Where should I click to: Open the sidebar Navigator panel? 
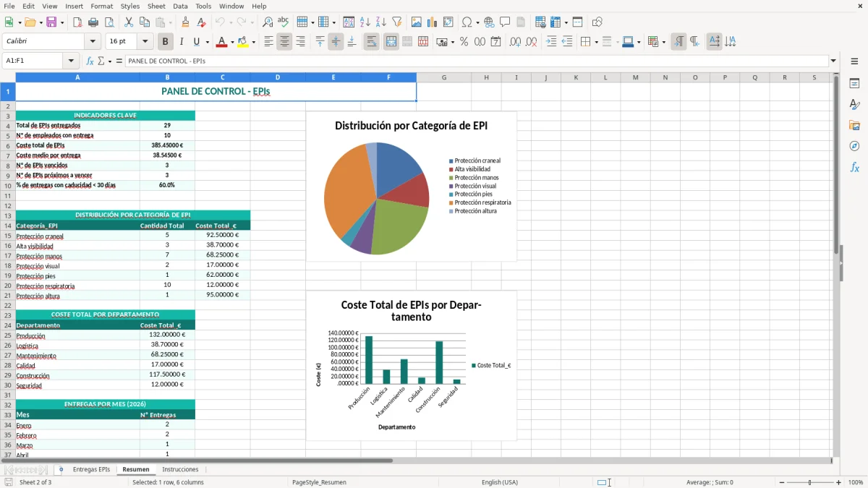pos(854,146)
